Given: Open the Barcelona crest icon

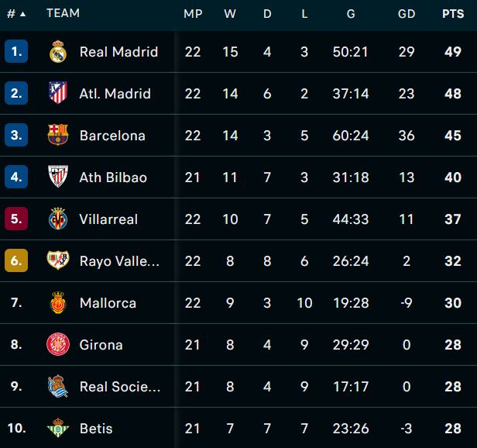Looking at the screenshot, I should (x=58, y=135).
